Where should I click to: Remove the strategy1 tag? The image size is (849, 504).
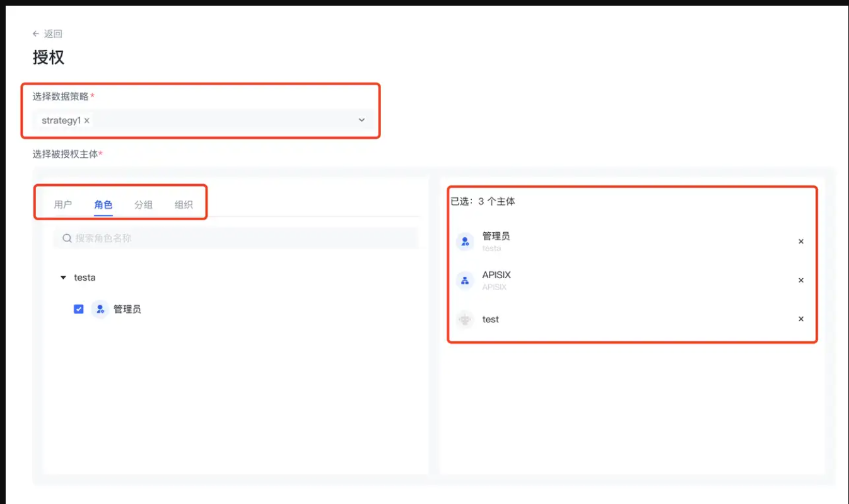tap(87, 120)
